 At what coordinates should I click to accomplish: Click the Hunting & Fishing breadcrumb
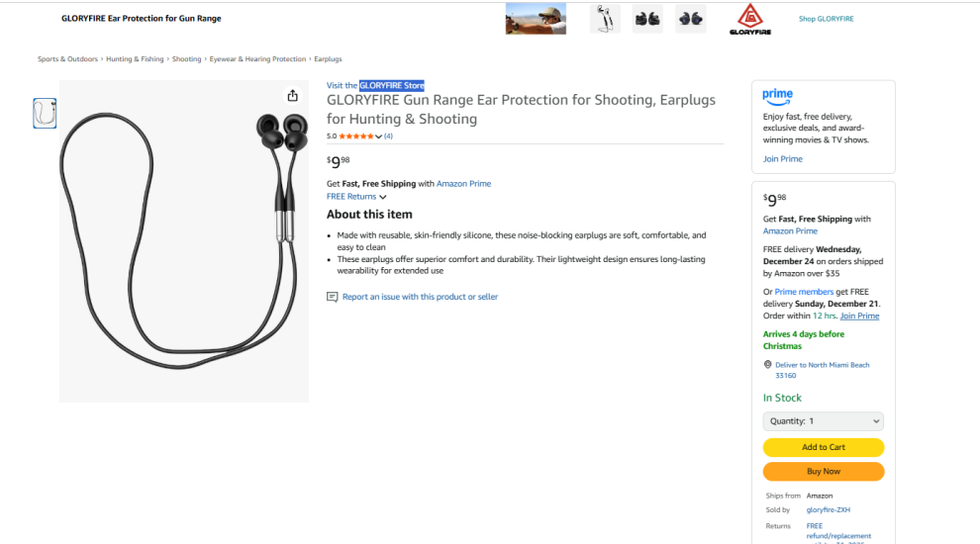click(135, 59)
